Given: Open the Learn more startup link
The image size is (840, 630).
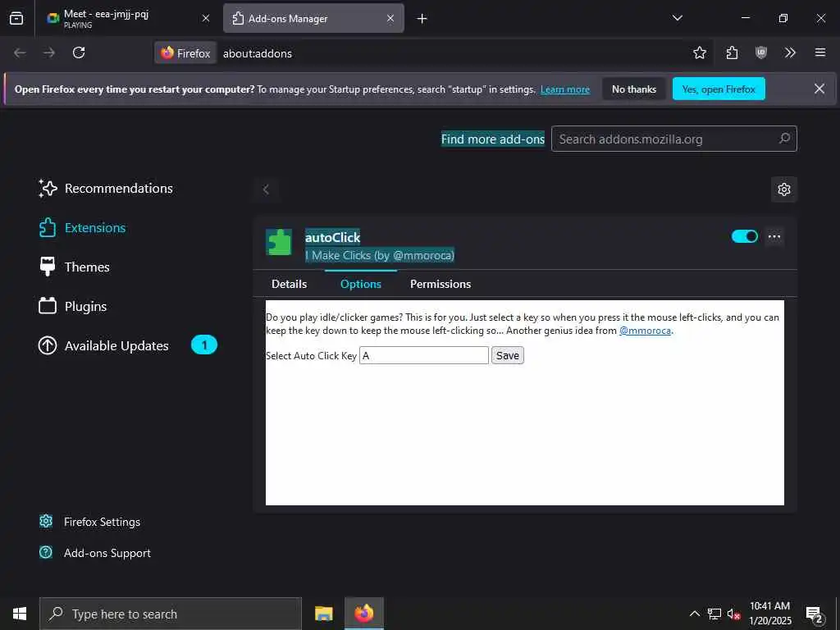Looking at the screenshot, I should 565,89.
